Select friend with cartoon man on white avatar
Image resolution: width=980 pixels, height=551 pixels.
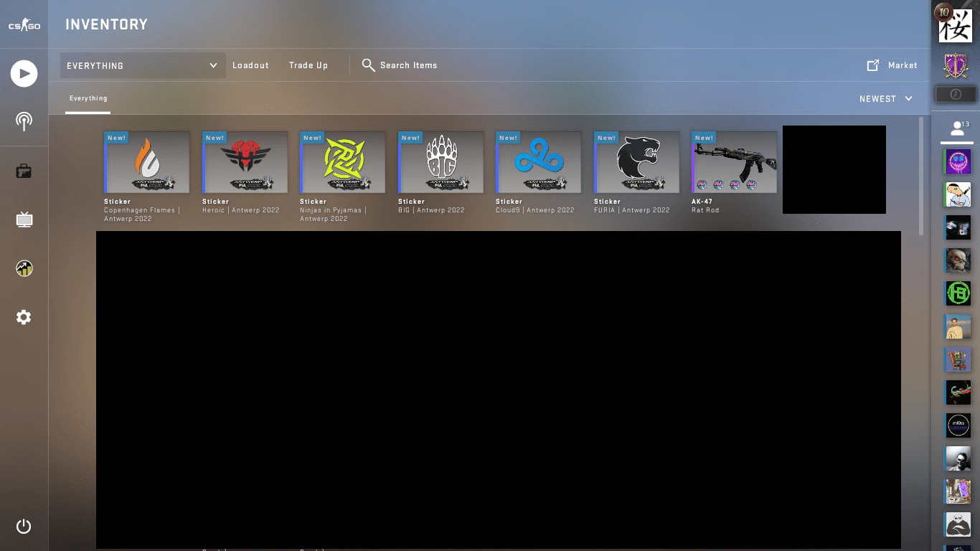(958, 194)
